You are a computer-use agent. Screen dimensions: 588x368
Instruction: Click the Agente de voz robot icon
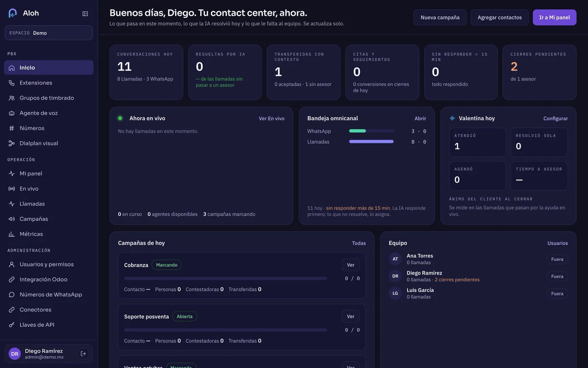12,113
